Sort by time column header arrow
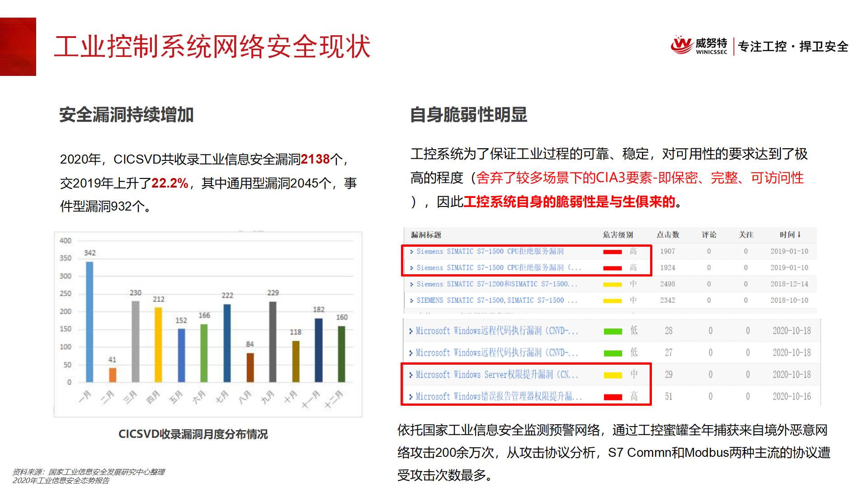 tap(799, 235)
